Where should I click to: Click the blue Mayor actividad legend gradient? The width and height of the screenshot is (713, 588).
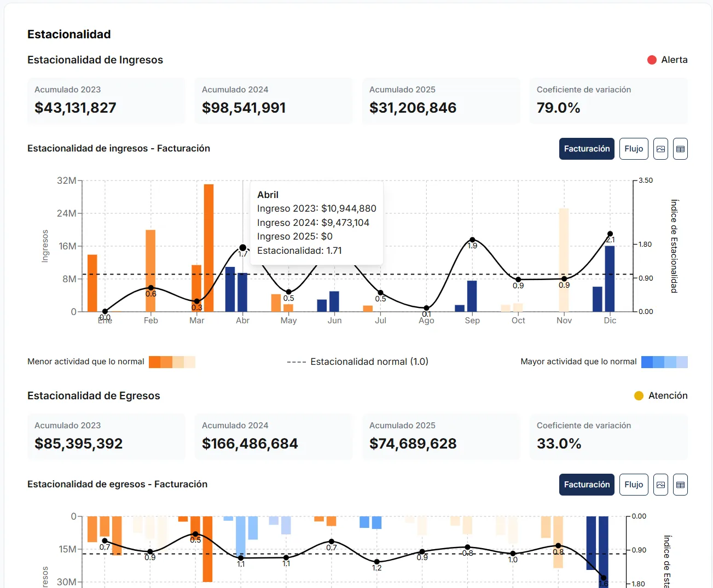pos(664,362)
